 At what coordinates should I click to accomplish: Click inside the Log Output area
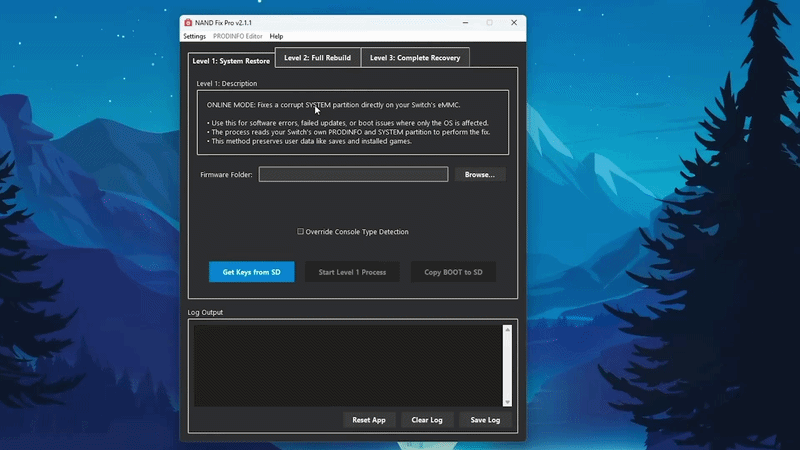click(x=348, y=365)
